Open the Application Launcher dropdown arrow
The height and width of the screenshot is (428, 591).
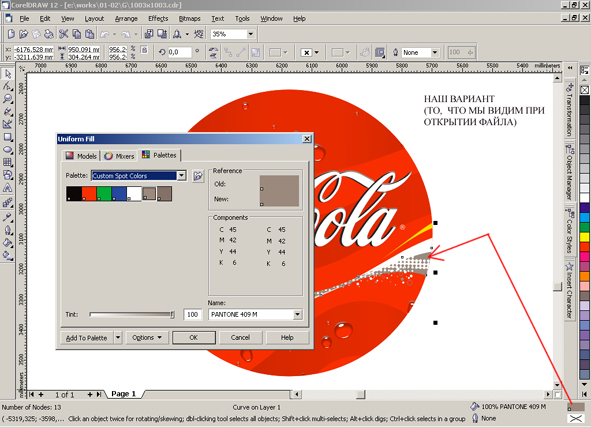(x=187, y=34)
